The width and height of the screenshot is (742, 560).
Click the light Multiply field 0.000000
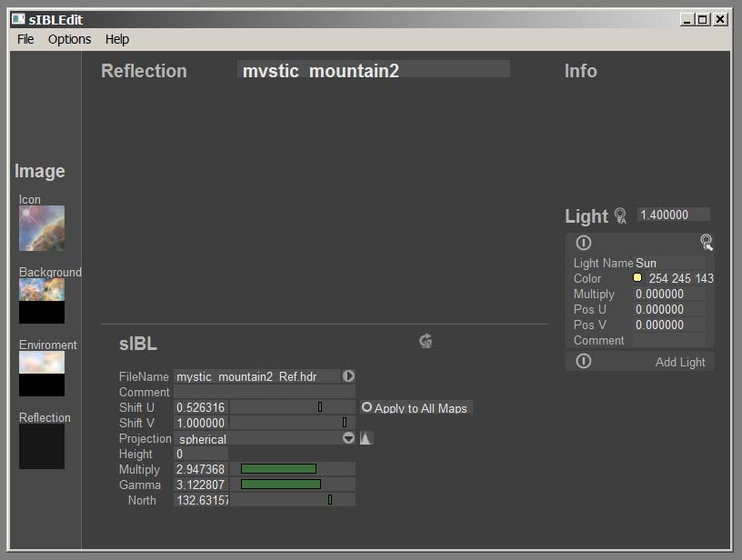coord(669,295)
